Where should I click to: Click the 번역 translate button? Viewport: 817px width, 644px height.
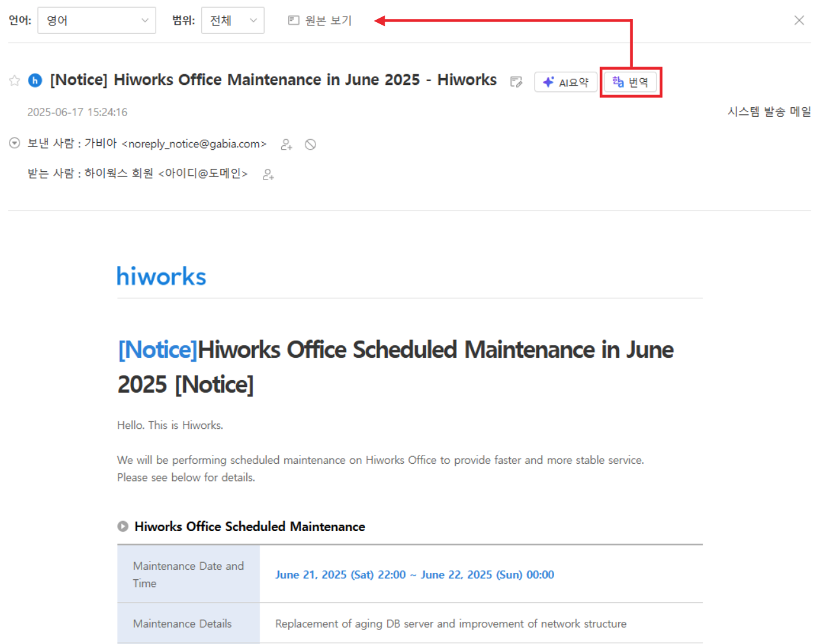click(x=630, y=82)
